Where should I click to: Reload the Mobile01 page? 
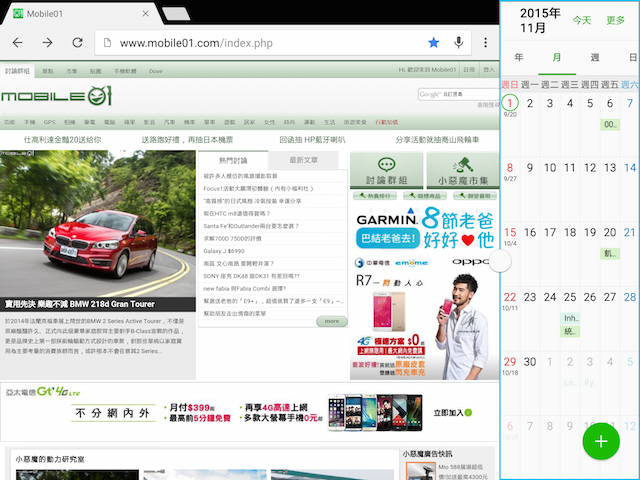coord(78,42)
